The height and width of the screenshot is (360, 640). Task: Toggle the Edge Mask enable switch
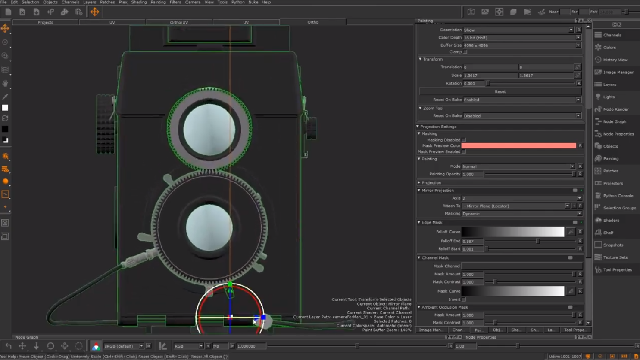tap(575, 222)
